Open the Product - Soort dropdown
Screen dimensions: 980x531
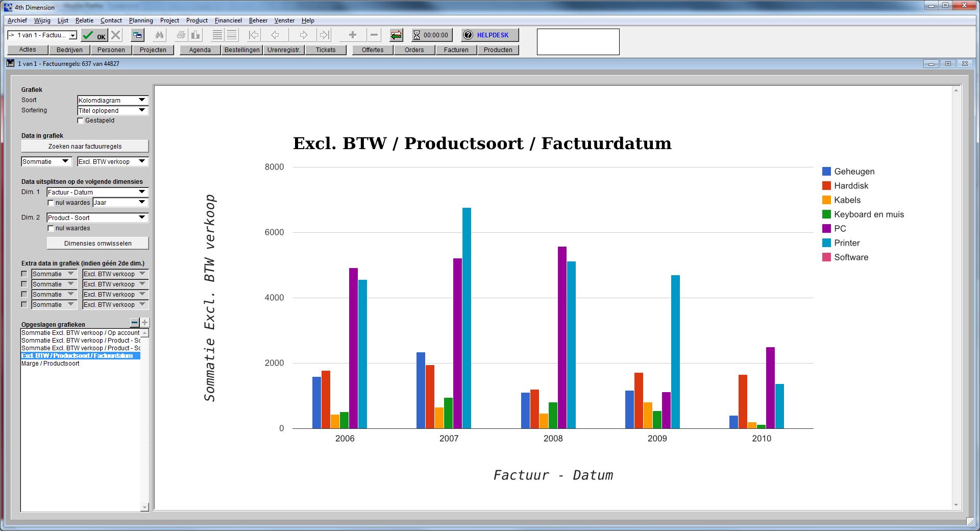click(97, 218)
